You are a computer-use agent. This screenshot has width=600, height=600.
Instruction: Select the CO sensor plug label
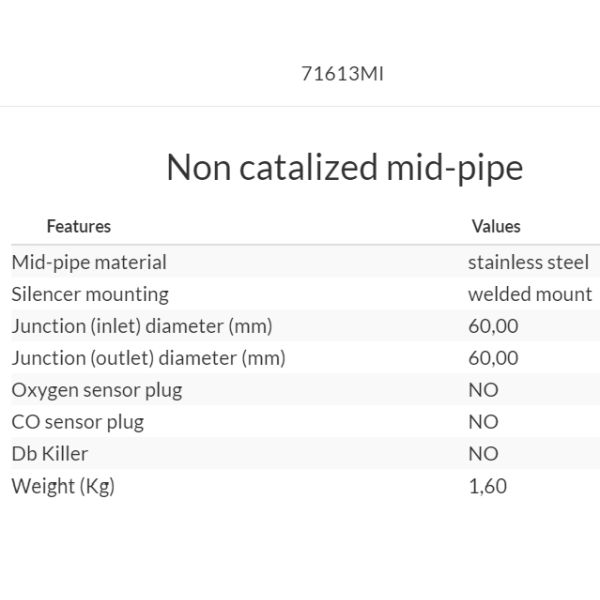point(78,422)
